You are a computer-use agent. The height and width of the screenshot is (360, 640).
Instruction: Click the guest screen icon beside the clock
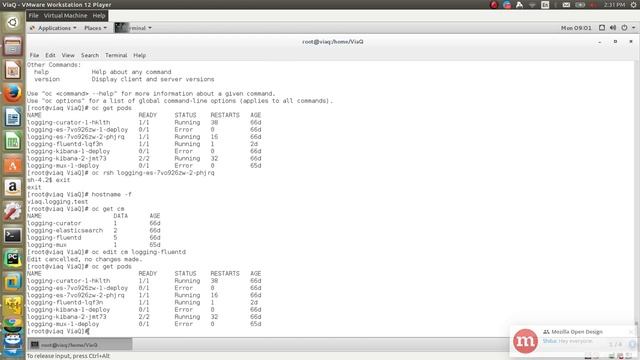602,28
